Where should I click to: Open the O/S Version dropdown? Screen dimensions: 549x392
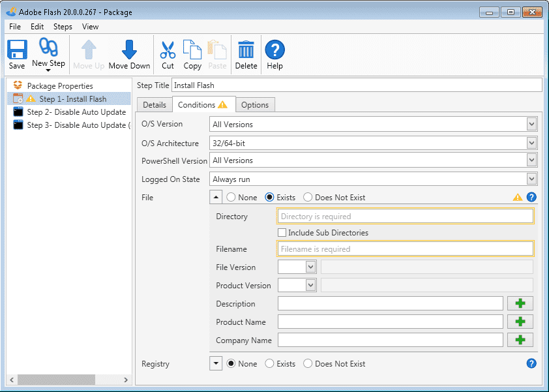click(x=531, y=124)
